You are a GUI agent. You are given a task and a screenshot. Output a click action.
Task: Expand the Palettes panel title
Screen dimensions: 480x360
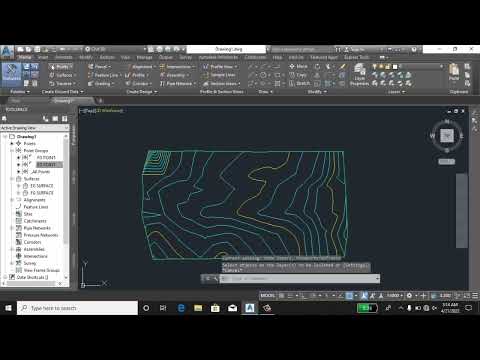click(20, 92)
